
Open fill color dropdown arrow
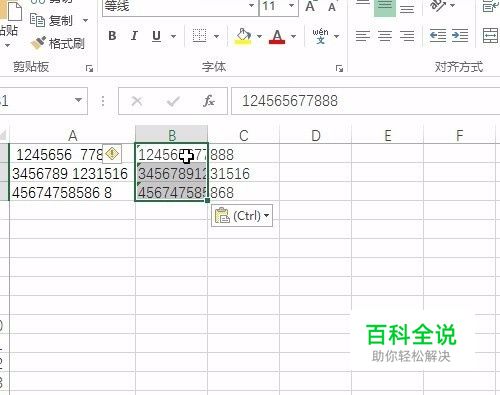point(259,36)
